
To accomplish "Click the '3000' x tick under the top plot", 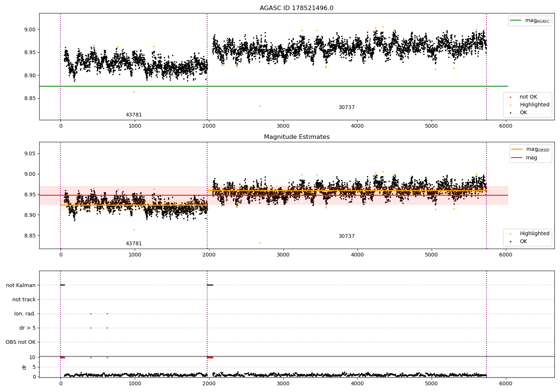I will pos(283,126).
